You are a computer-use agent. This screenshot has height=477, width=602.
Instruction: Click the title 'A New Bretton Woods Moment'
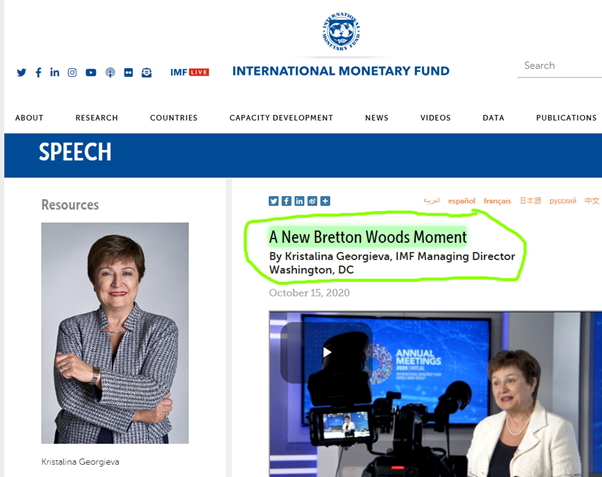(368, 237)
